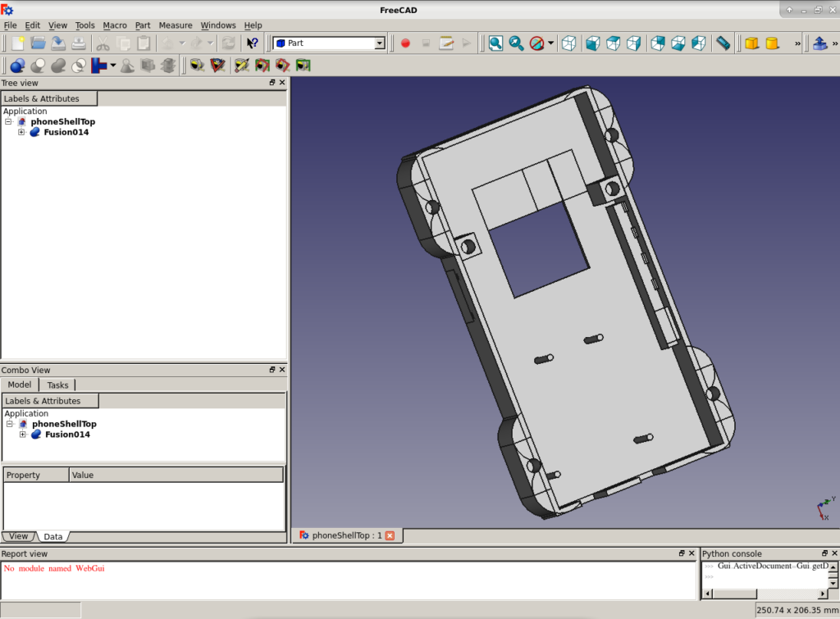Switch to axonometric view icon
The height and width of the screenshot is (619, 840).
[x=568, y=43]
